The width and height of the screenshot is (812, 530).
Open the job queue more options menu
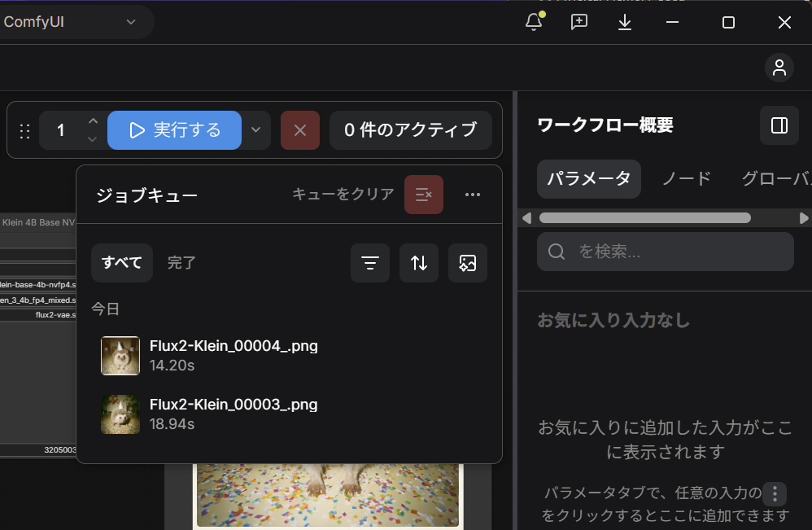pos(472,195)
